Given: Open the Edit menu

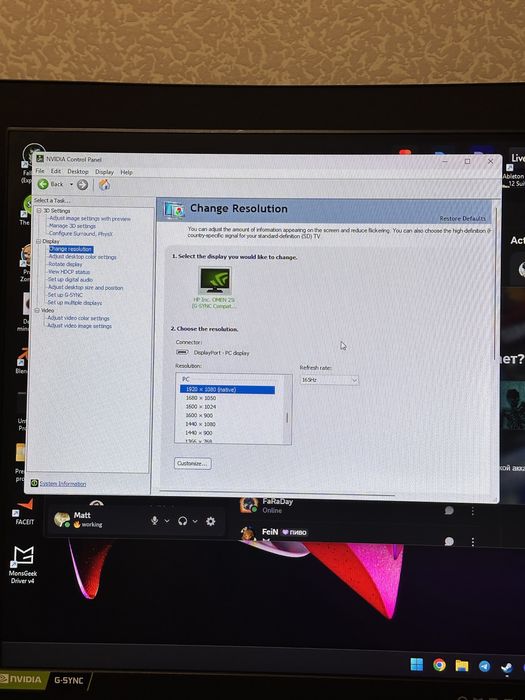Looking at the screenshot, I should [x=56, y=171].
